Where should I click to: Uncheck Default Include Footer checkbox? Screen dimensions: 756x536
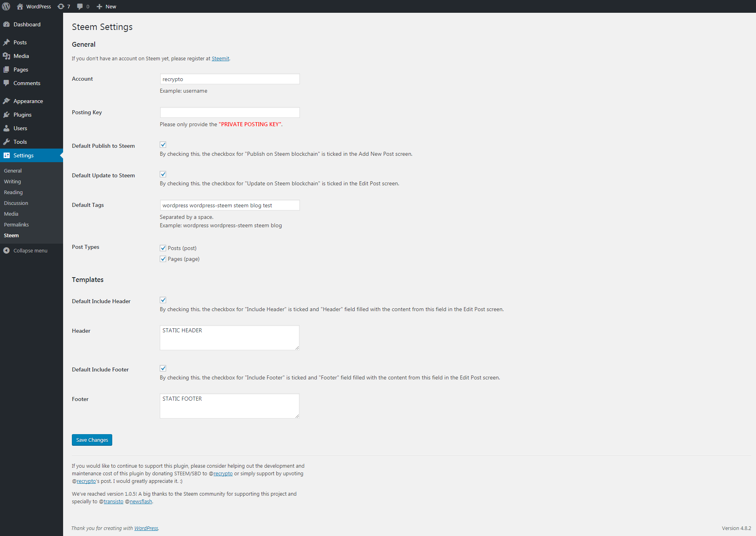point(163,368)
